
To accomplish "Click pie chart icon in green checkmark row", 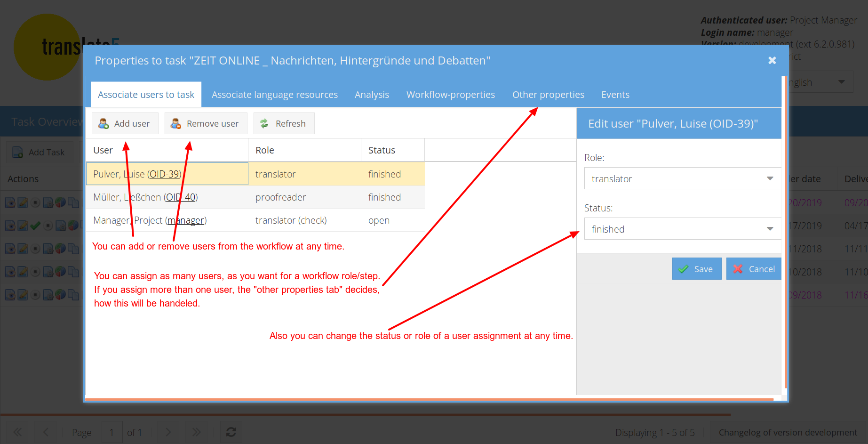I will (x=73, y=226).
